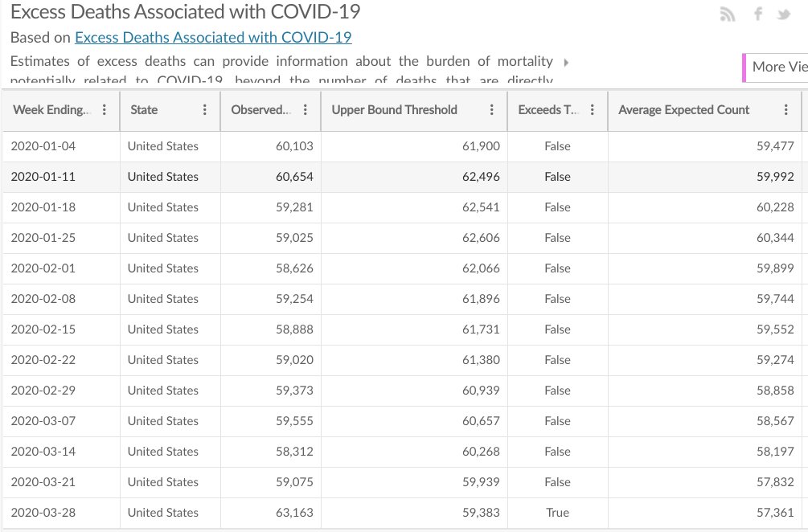Image resolution: width=808 pixels, height=532 pixels.
Task: Click the False cell for 2020-03-21
Action: coord(558,482)
